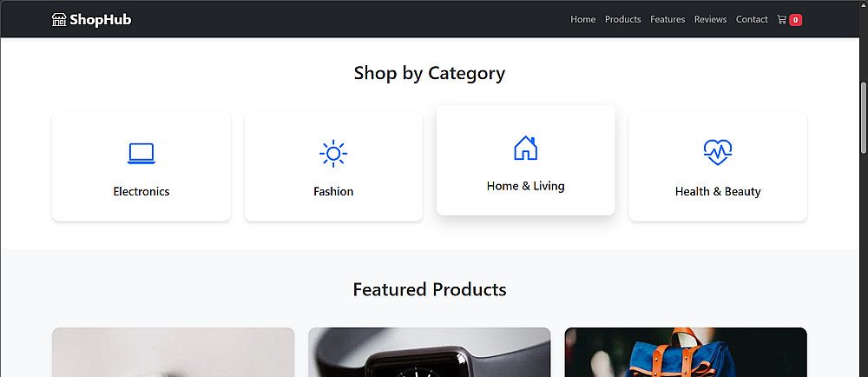The width and height of the screenshot is (868, 377).
Task: Open the shopping cart icon
Action: 782,20
